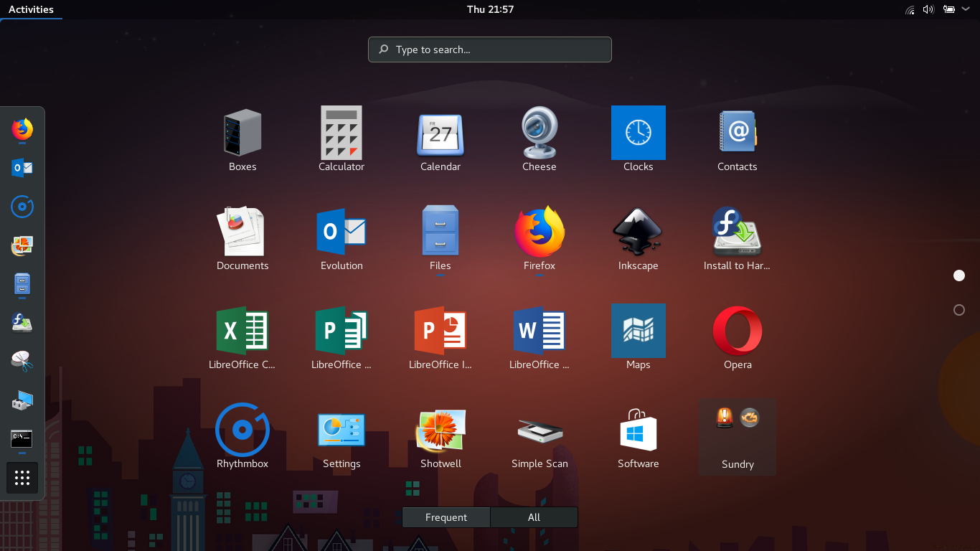Launch the Software store

coord(639,430)
